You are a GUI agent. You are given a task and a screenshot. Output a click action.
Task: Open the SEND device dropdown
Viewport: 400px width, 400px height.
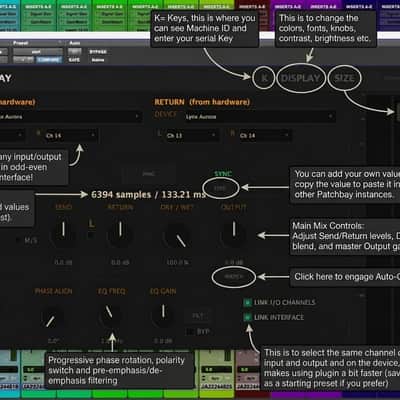click(x=70, y=117)
